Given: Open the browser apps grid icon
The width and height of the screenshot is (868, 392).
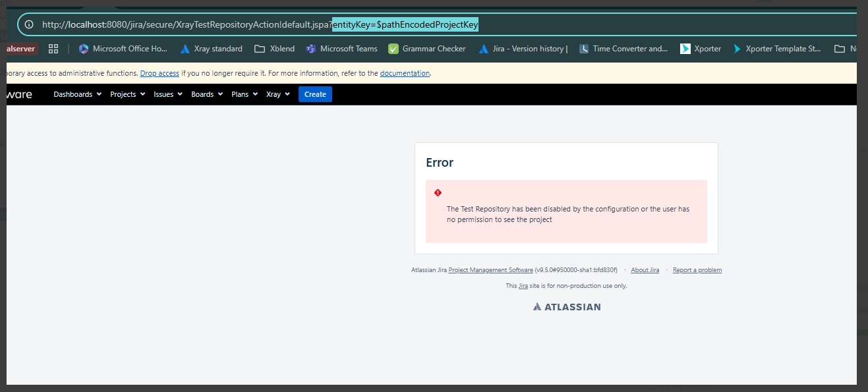Looking at the screenshot, I should [x=53, y=49].
